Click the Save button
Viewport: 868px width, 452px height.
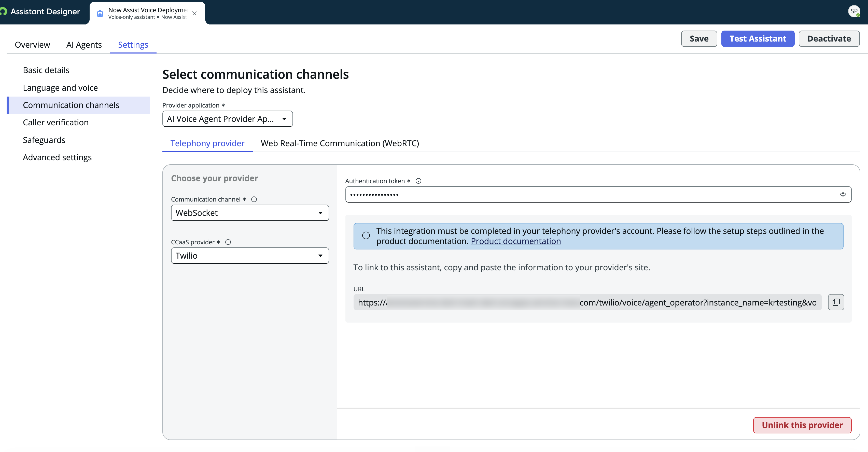(x=699, y=39)
